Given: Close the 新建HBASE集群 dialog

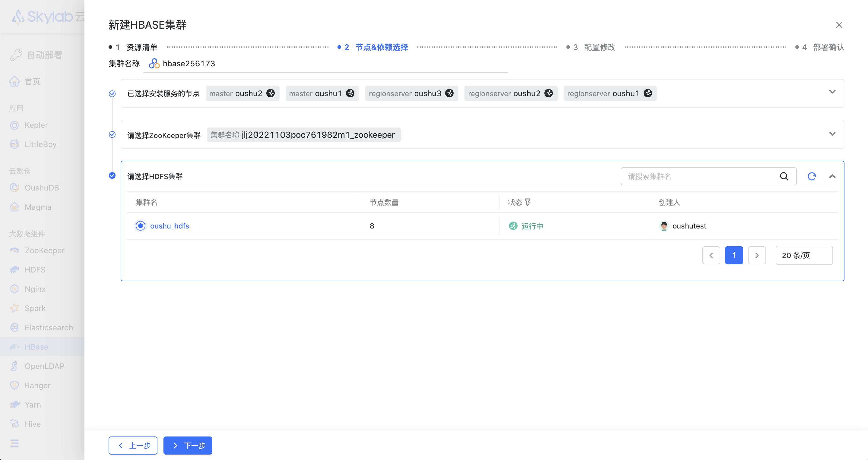Looking at the screenshot, I should 839,25.
